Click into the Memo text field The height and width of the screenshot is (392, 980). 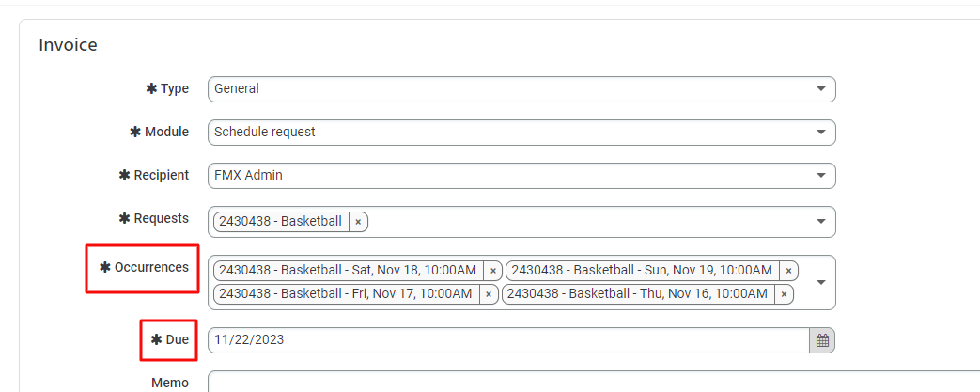[x=564, y=383]
